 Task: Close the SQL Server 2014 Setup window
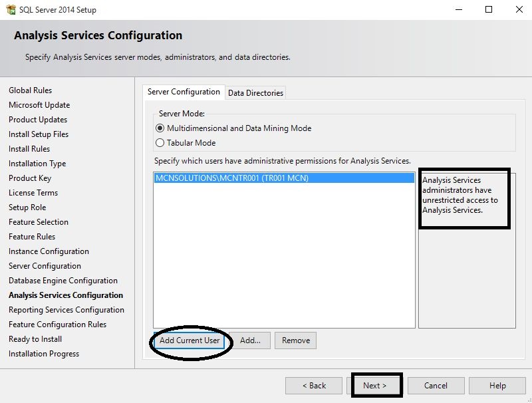519,9
